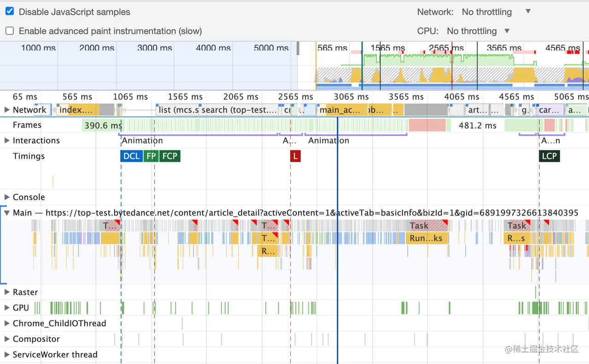Enable advanced paint instrumentation checkbox
This screenshot has height=364, width=589.
(10, 31)
